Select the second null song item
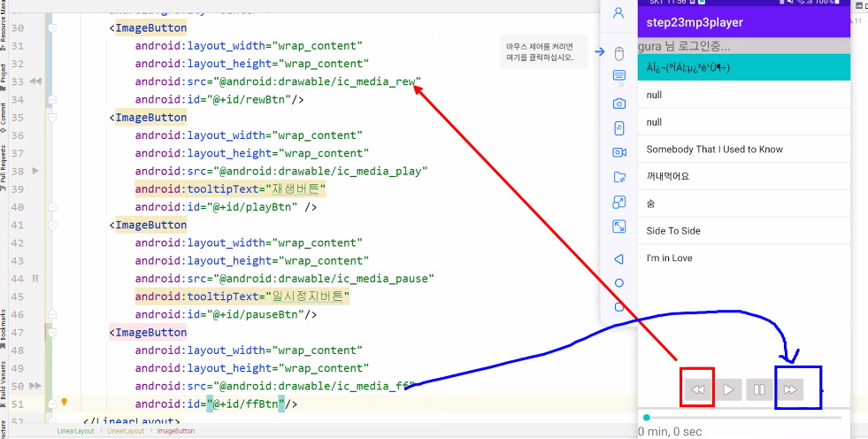This screenshot has height=439, width=868. [x=743, y=122]
